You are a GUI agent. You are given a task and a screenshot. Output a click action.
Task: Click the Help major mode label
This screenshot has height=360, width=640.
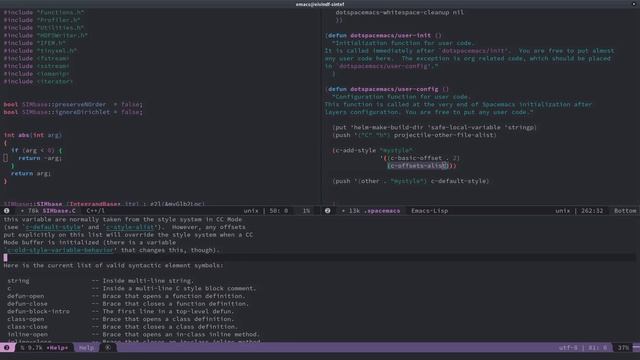86,348
